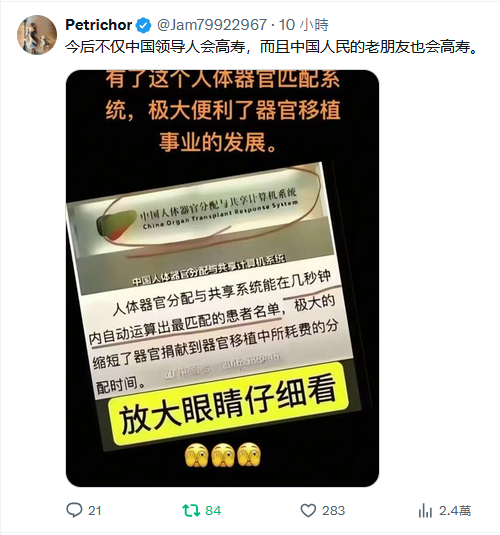Click the 2.4萬 view count

tap(455, 511)
